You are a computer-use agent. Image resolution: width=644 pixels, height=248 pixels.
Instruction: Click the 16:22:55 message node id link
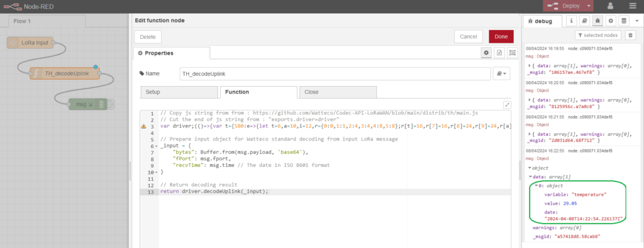point(590,151)
